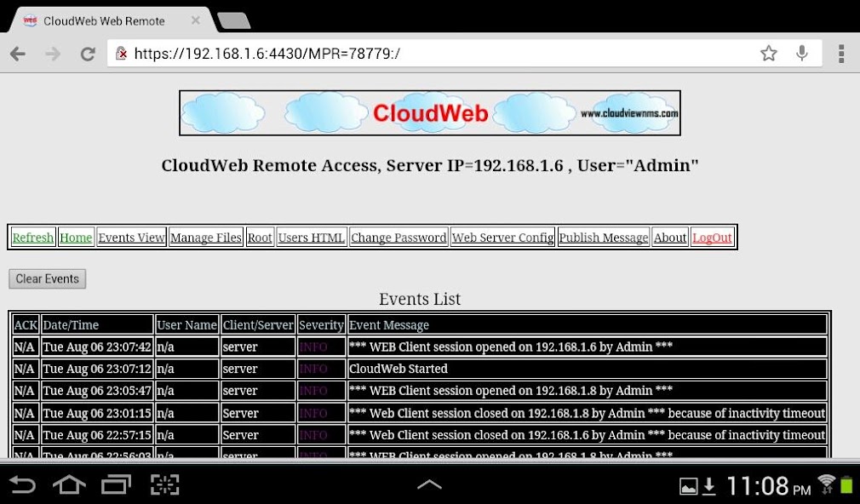Open the Events View menu item
860x504 pixels.
(131, 237)
